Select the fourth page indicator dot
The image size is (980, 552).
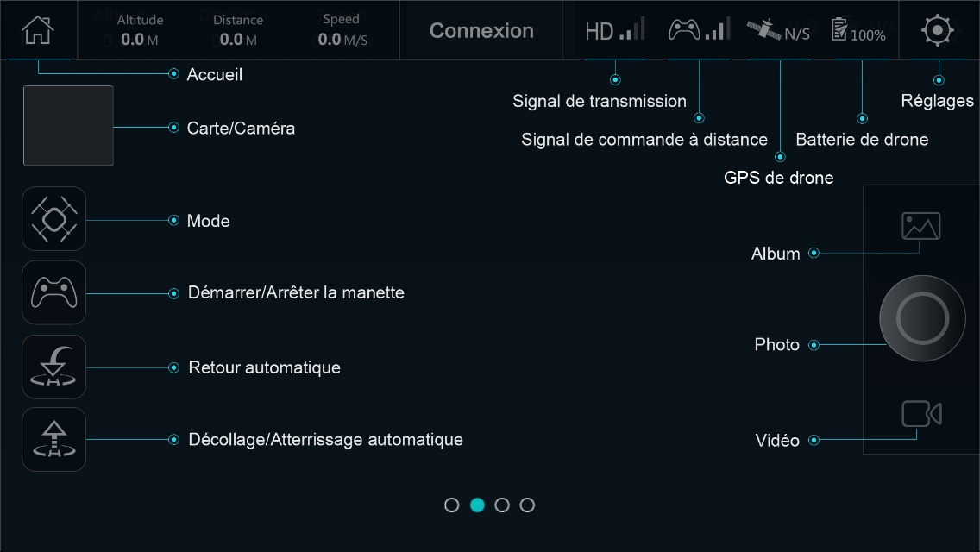[527, 505]
